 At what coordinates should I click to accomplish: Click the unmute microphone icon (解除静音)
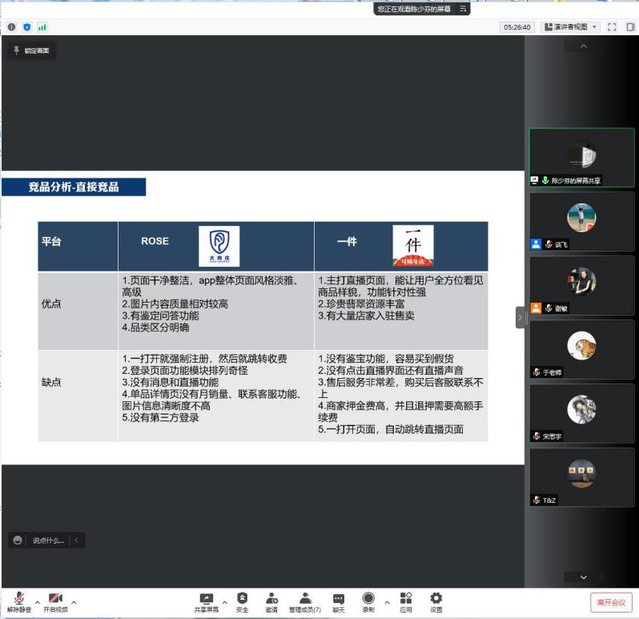[x=19, y=599]
